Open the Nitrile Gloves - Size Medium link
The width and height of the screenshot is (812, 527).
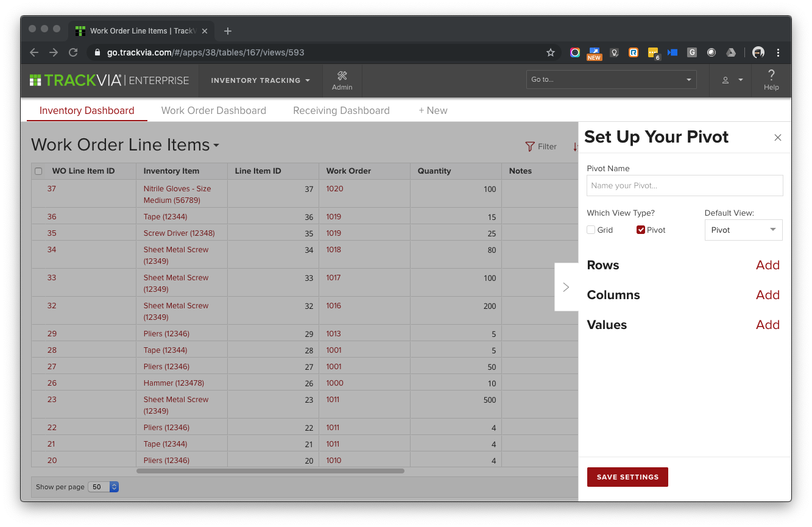pos(177,194)
